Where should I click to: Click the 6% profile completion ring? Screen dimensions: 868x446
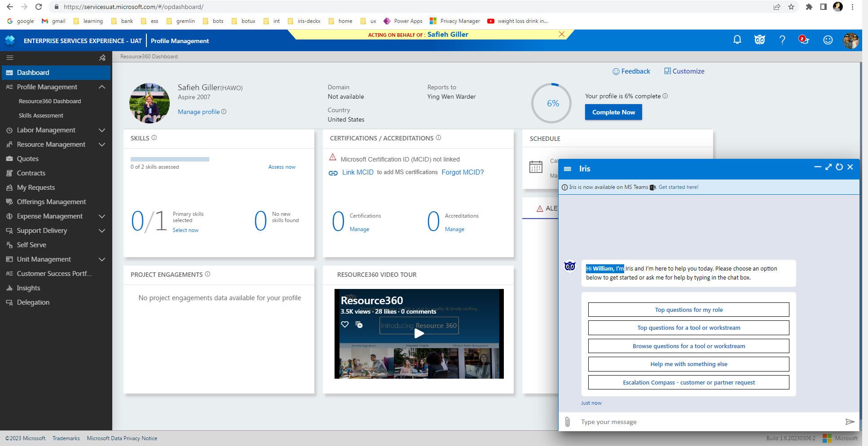point(551,103)
